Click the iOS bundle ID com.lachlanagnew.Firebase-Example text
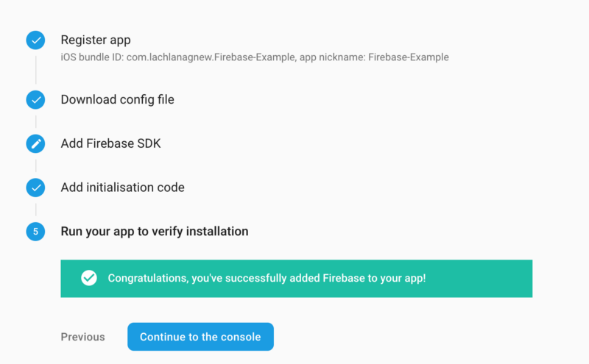Image resolution: width=589 pixels, height=364 pixels. pos(178,57)
